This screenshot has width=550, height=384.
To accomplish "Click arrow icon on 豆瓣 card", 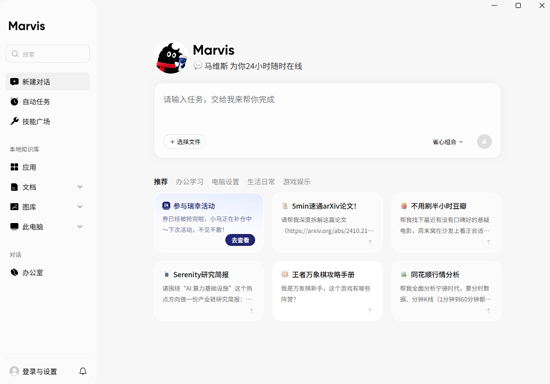I will click(x=488, y=242).
